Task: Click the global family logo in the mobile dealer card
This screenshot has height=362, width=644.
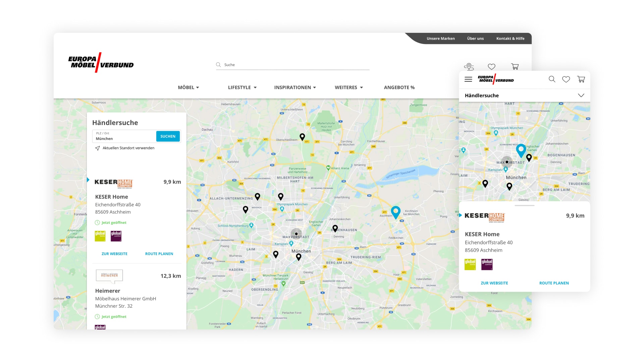Action: [x=470, y=264]
